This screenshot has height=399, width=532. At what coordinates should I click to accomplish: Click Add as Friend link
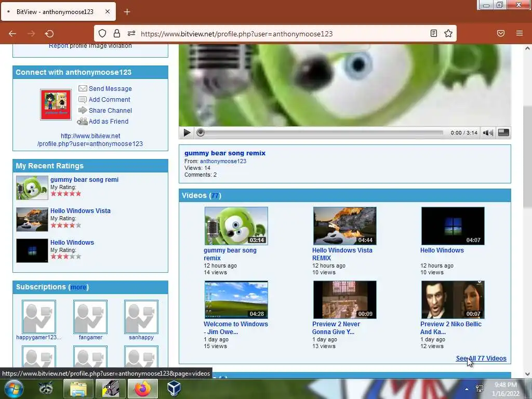pos(109,121)
